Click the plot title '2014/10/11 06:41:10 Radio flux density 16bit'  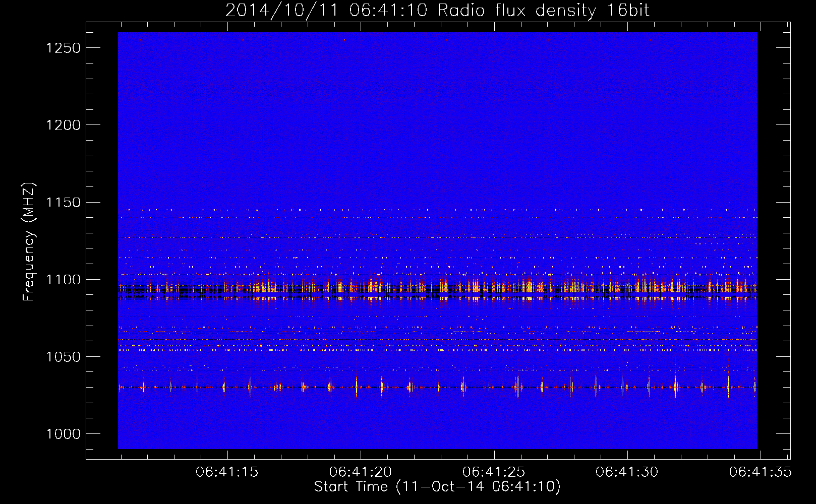coord(437,11)
